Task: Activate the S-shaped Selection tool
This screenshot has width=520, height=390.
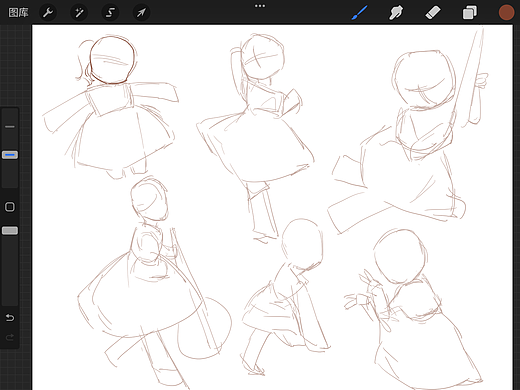Action: pyautogui.click(x=110, y=13)
